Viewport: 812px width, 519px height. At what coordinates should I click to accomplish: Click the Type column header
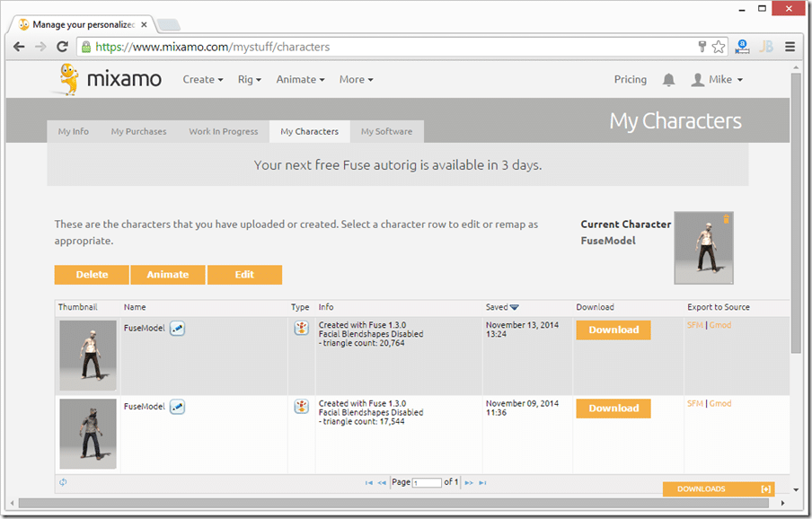[300, 307]
